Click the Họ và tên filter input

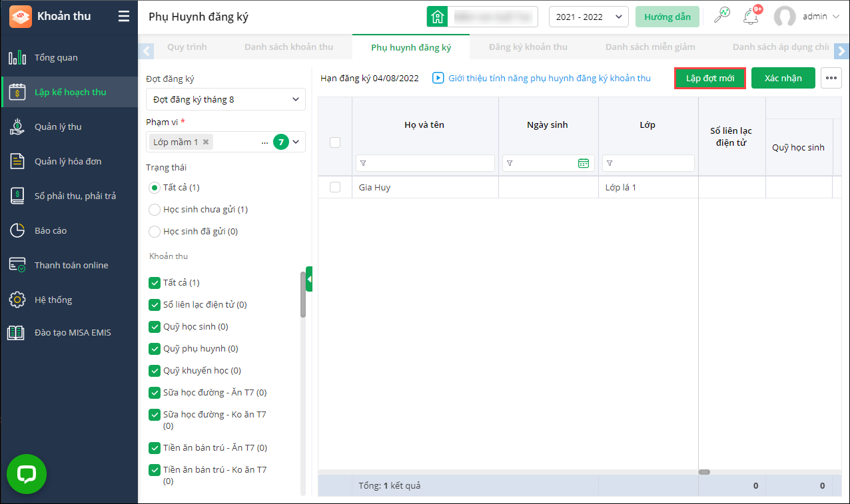pyautogui.click(x=425, y=163)
